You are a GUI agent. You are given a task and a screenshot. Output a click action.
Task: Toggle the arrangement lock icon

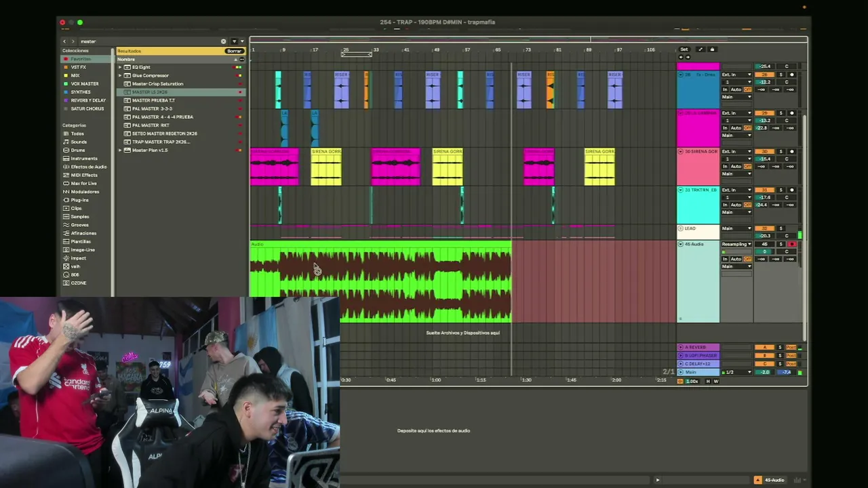(x=711, y=49)
